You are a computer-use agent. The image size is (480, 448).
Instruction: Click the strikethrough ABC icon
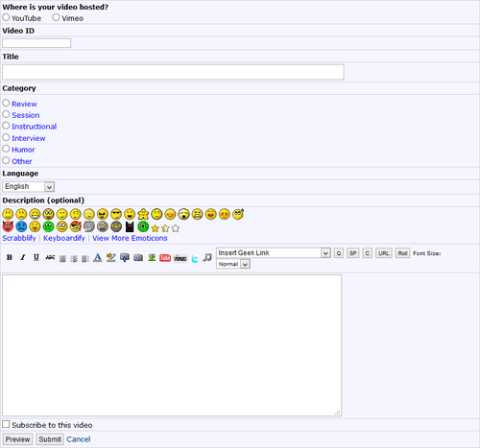[50, 257]
